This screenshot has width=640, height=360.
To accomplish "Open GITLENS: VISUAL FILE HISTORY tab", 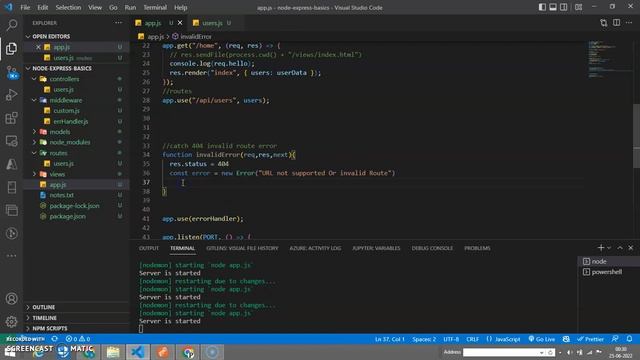I will (242, 248).
